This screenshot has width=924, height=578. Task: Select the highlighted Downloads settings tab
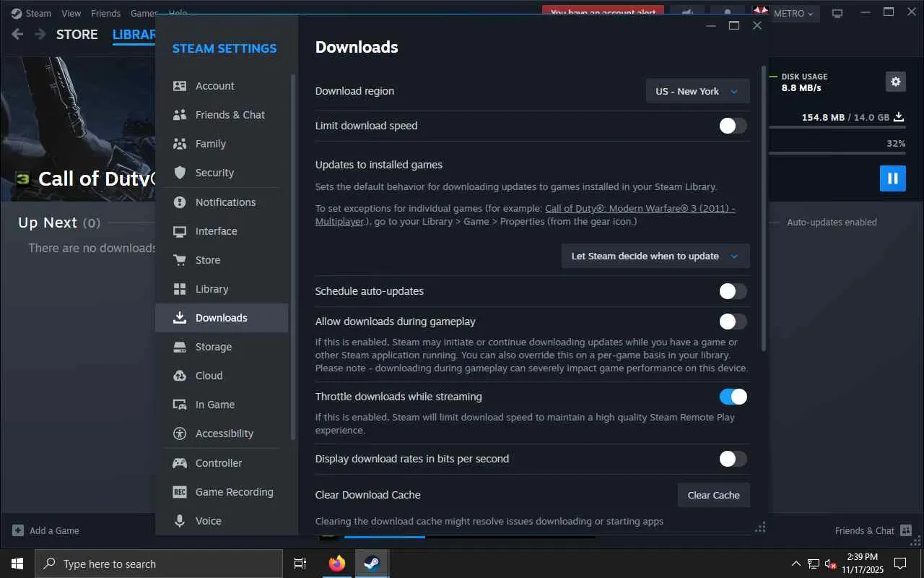[222, 318]
